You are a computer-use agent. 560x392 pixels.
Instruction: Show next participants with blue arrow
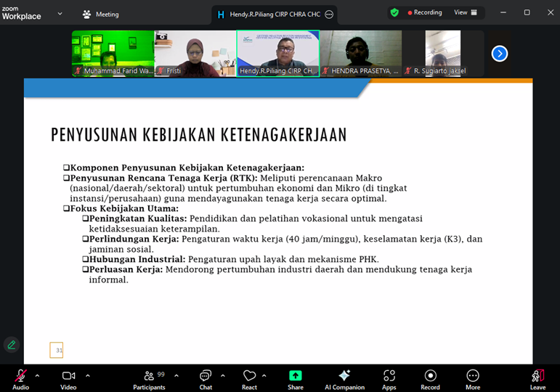tap(500, 54)
